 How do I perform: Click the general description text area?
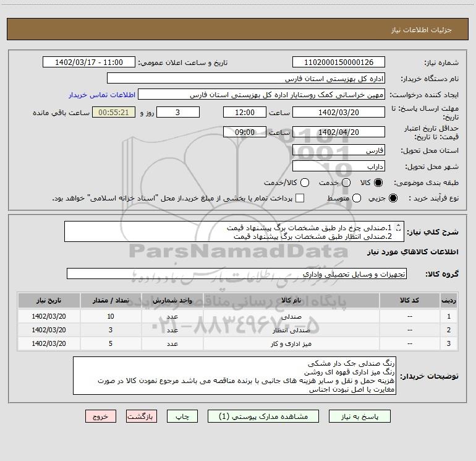coord(234,231)
